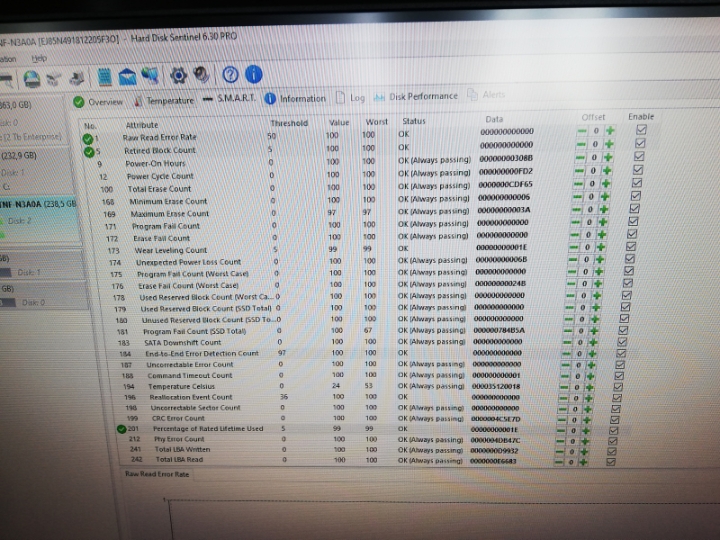The height and width of the screenshot is (540, 720).
Task: Open the Help menu
Action: click(39, 58)
